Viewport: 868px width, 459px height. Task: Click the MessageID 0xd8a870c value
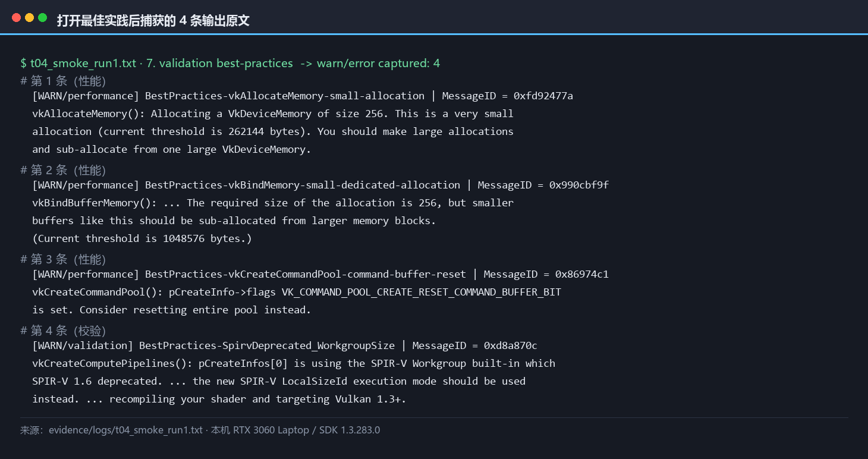pos(511,345)
